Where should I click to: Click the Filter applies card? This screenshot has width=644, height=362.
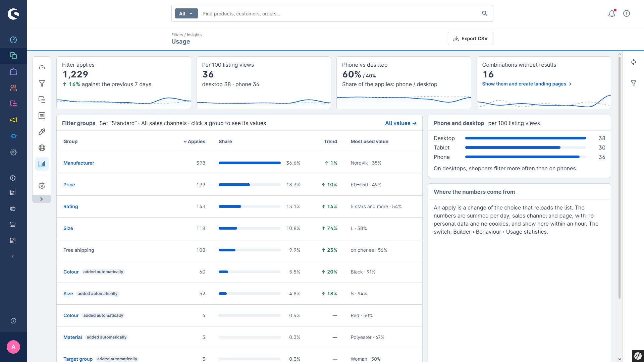point(124,83)
